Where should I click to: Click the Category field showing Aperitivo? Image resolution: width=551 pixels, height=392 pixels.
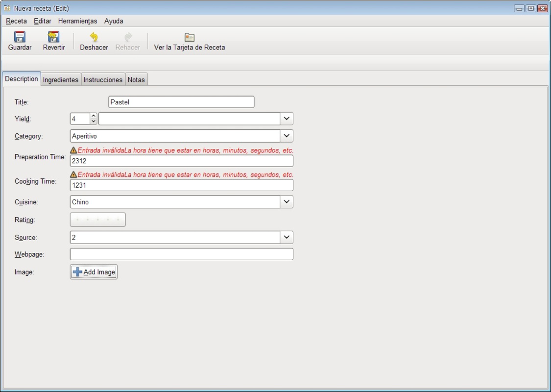[x=175, y=136]
